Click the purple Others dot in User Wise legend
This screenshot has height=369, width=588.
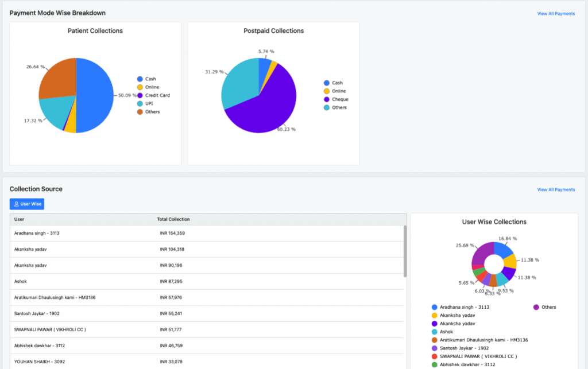coord(536,307)
